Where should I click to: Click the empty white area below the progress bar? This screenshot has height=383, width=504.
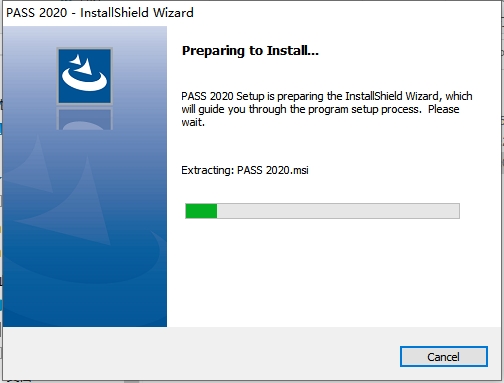pos(333,272)
